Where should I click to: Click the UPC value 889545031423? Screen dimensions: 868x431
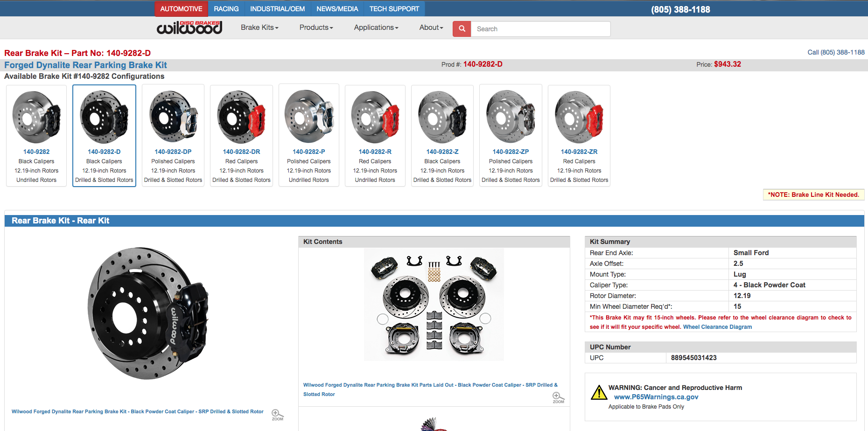(x=694, y=358)
